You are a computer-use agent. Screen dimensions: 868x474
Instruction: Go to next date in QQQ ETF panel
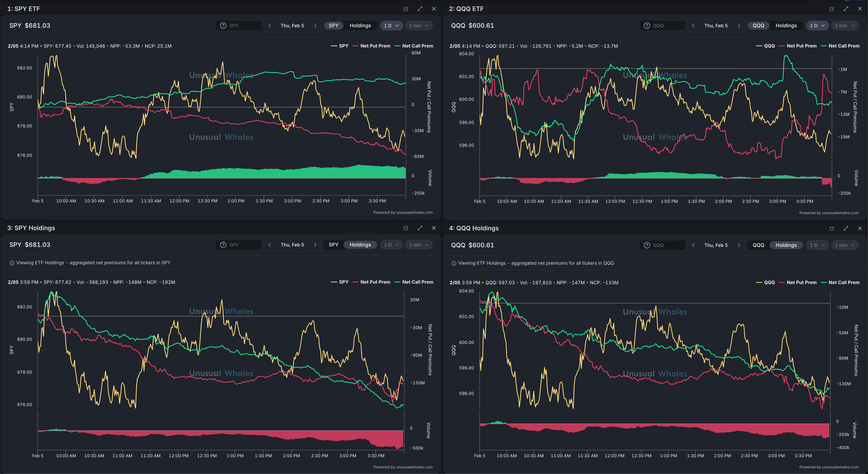coord(739,26)
